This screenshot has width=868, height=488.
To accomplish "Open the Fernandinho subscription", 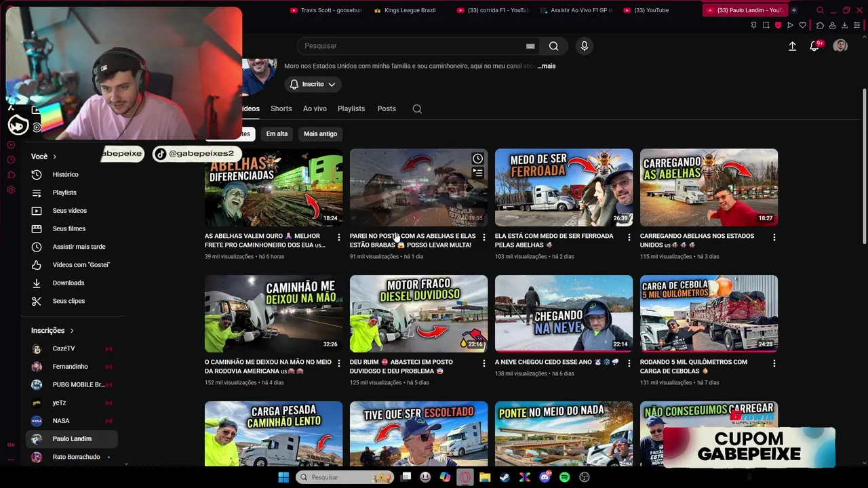I will click(72, 367).
